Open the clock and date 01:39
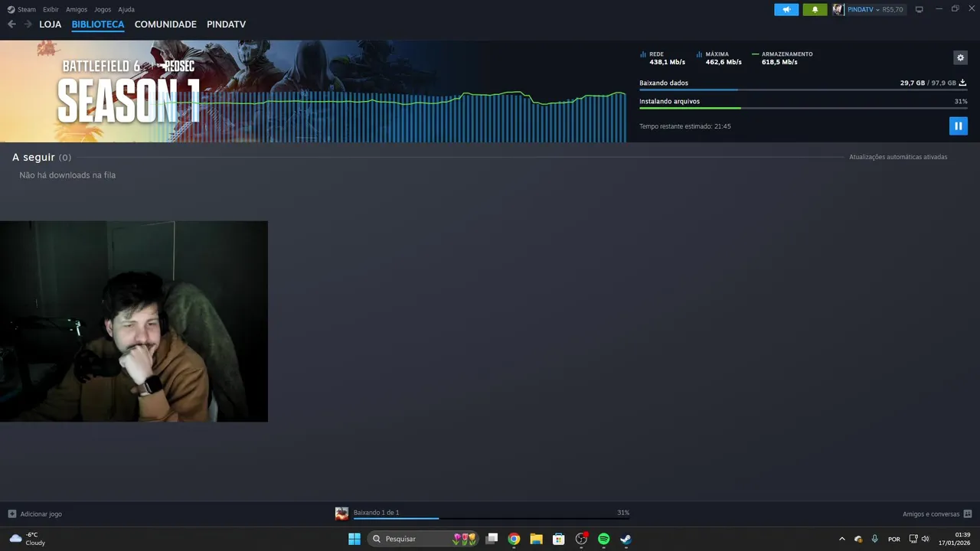 [x=955, y=539]
